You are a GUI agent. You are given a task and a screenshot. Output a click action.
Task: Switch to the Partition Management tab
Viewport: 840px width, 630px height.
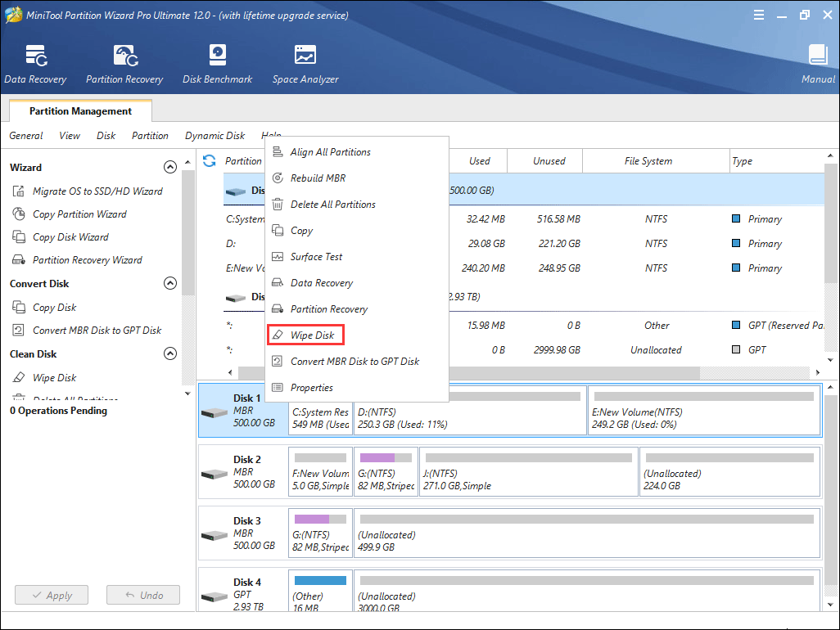click(x=80, y=111)
